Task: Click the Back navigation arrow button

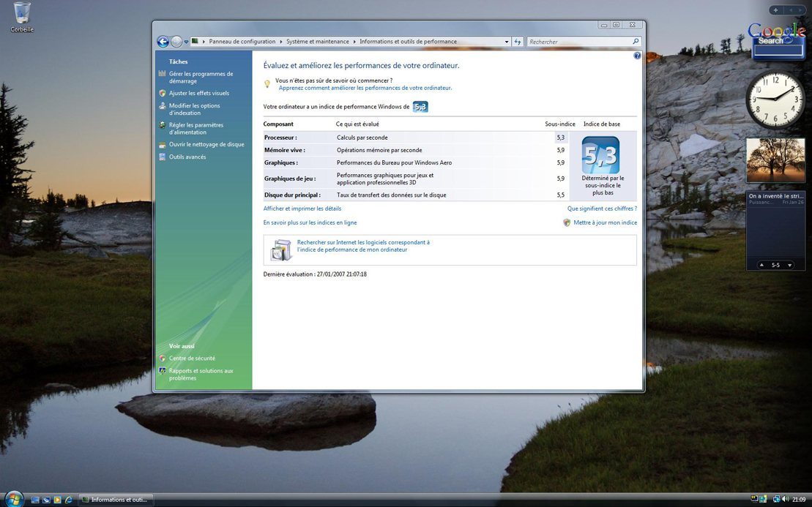Action: (163, 42)
